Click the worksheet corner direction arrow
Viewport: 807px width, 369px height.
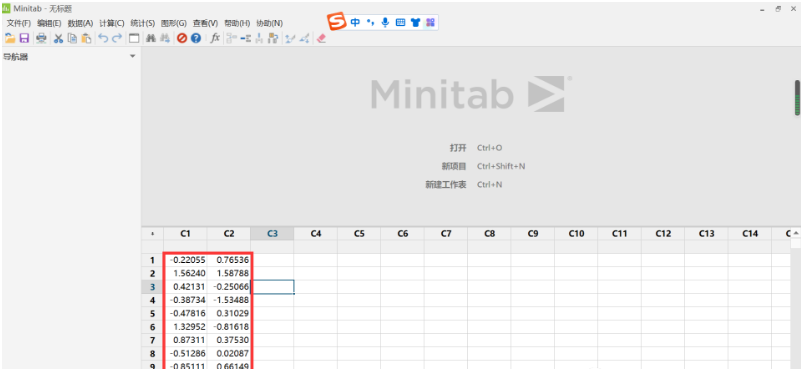(152, 234)
